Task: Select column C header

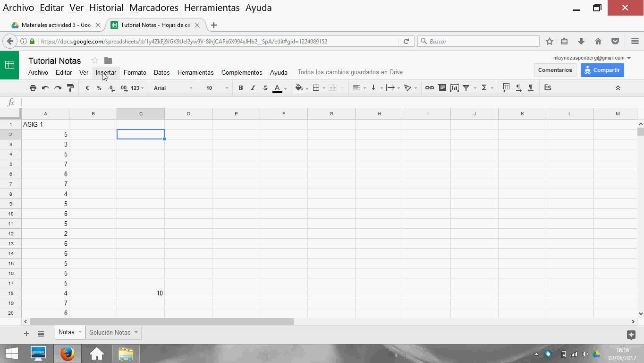Action: click(x=141, y=113)
